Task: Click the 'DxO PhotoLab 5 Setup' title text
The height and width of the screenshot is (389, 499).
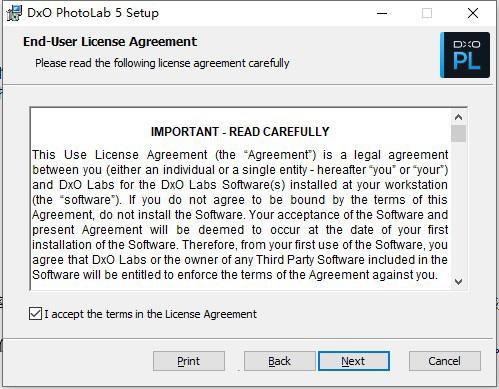Action: coord(93,13)
